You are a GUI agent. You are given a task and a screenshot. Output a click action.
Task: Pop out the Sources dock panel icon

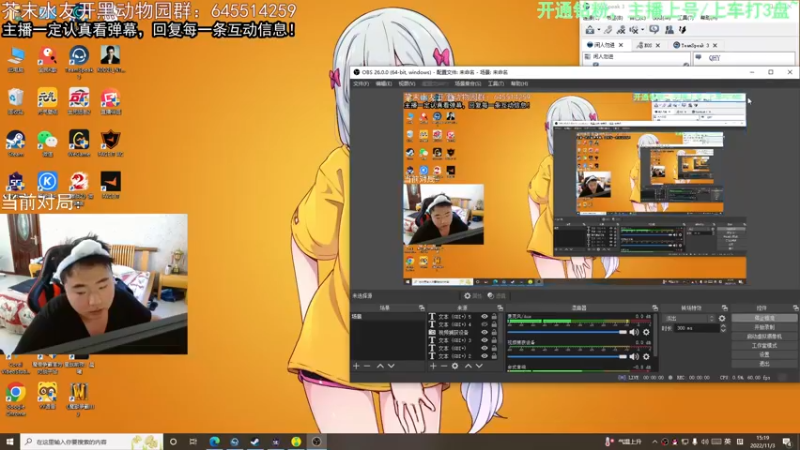click(500, 308)
